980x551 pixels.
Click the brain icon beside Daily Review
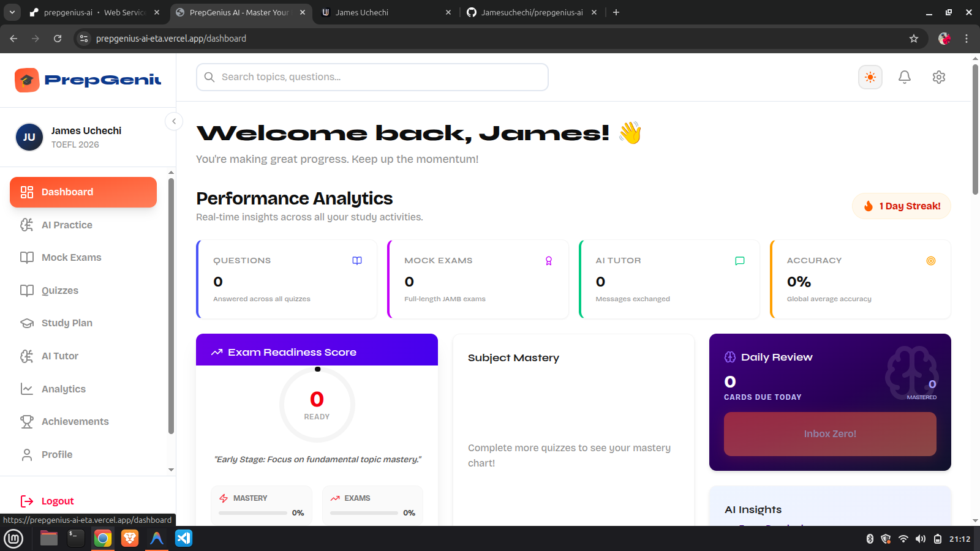[730, 358]
